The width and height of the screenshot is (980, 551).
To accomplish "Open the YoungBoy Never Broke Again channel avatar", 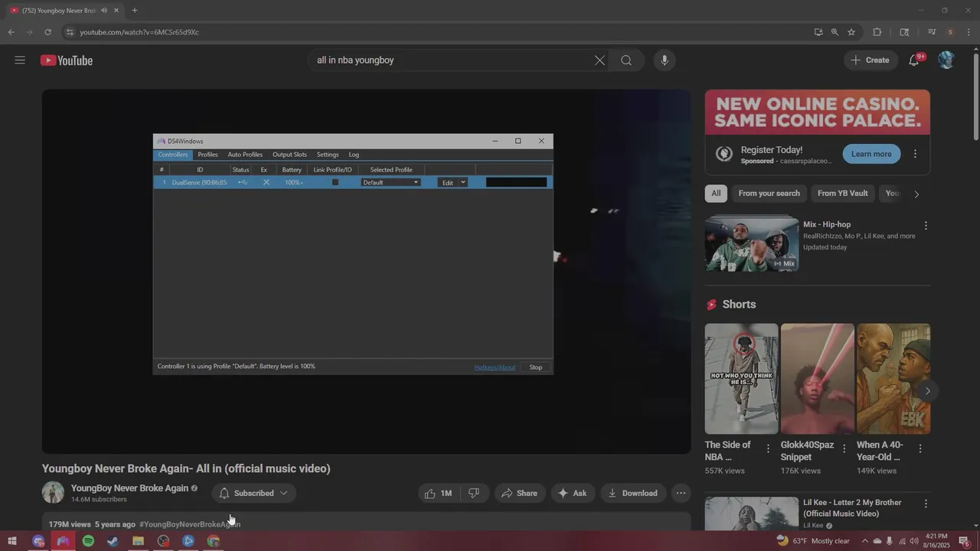I will [53, 493].
